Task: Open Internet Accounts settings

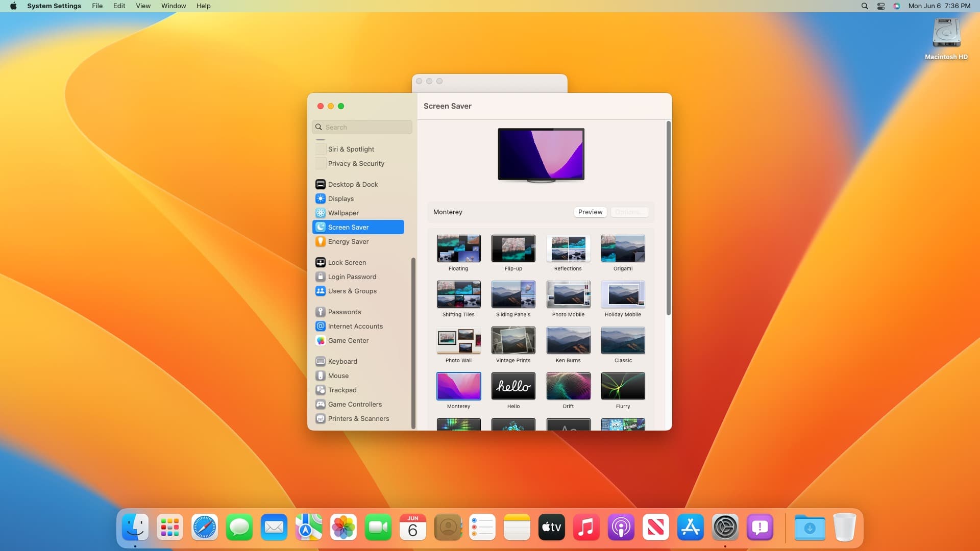Action: pos(355,326)
